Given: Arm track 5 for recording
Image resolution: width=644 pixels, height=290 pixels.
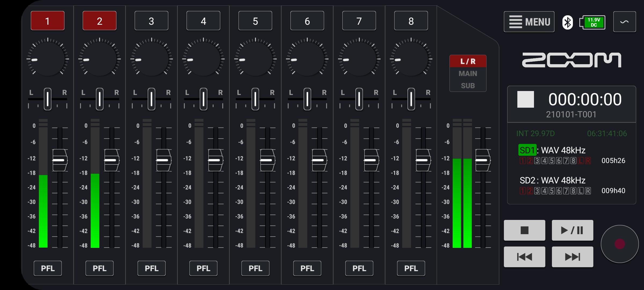Looking at the screenshot, I should (255, 21).
